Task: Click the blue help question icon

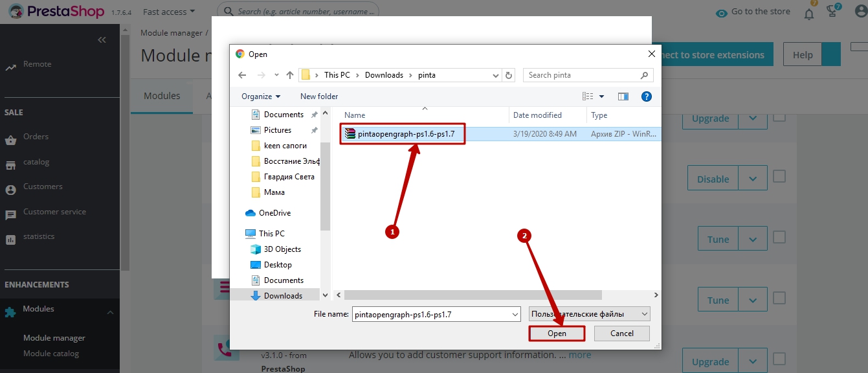Action: click(x=646, y=96)
